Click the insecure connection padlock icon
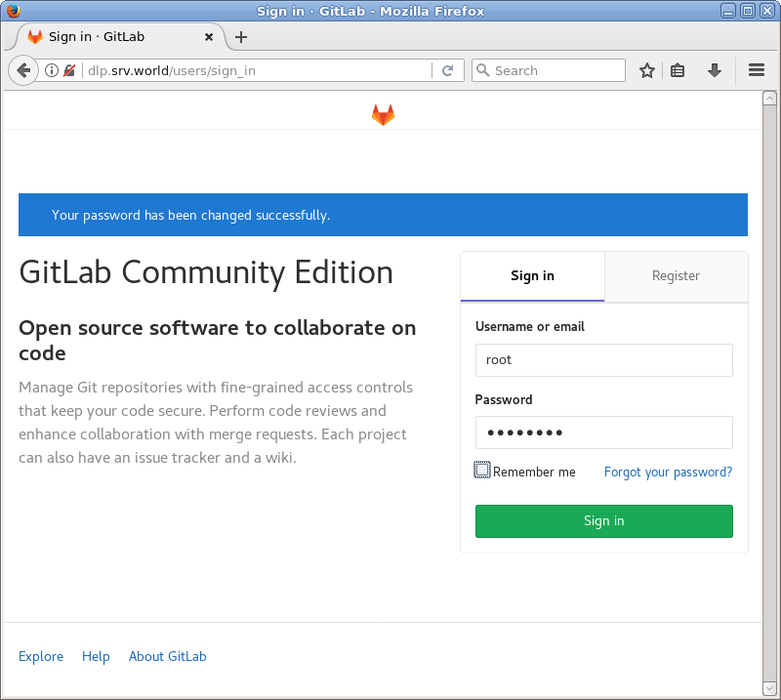This screenshot has width=781, height=700. point(69,70)
